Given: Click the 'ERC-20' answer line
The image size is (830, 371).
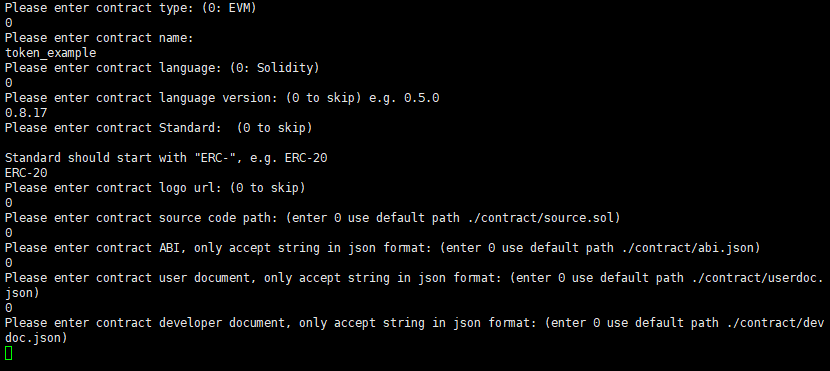Looking at the screenshot, I should [26, 173].
